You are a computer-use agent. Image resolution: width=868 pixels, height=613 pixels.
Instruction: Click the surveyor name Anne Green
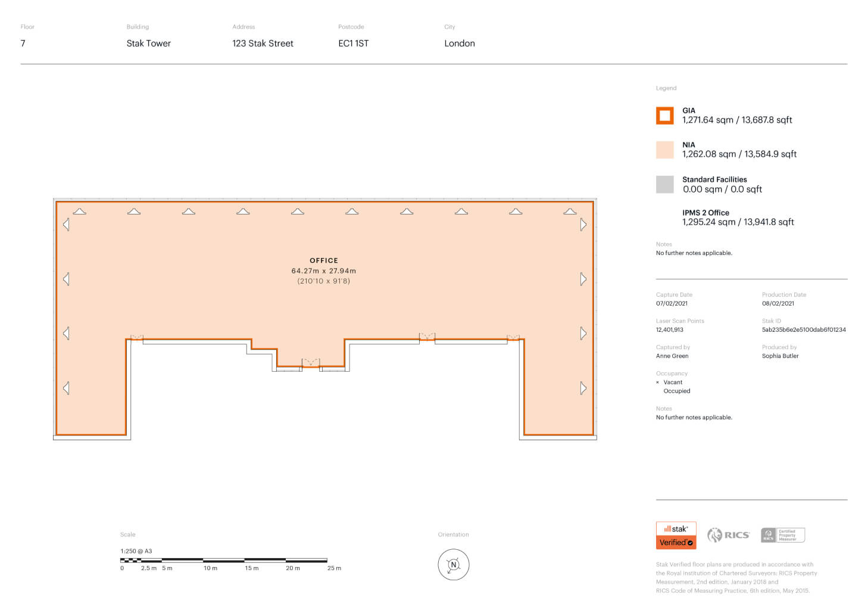click(672, 356)
